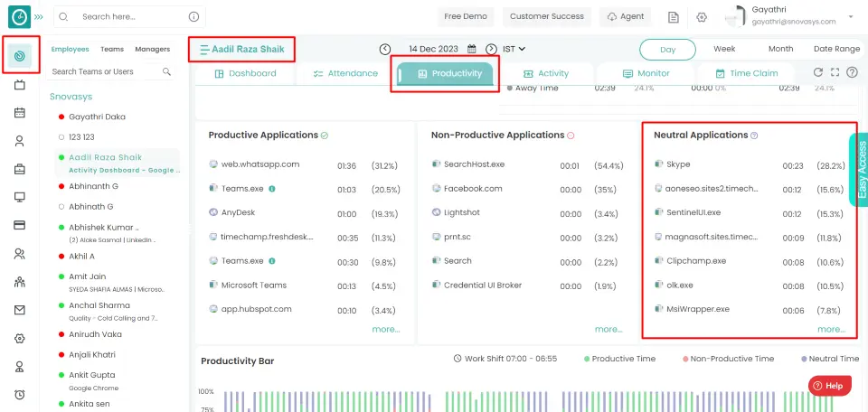Select the Month view toggle
The image size is (868, 412).
coord(780,49)
